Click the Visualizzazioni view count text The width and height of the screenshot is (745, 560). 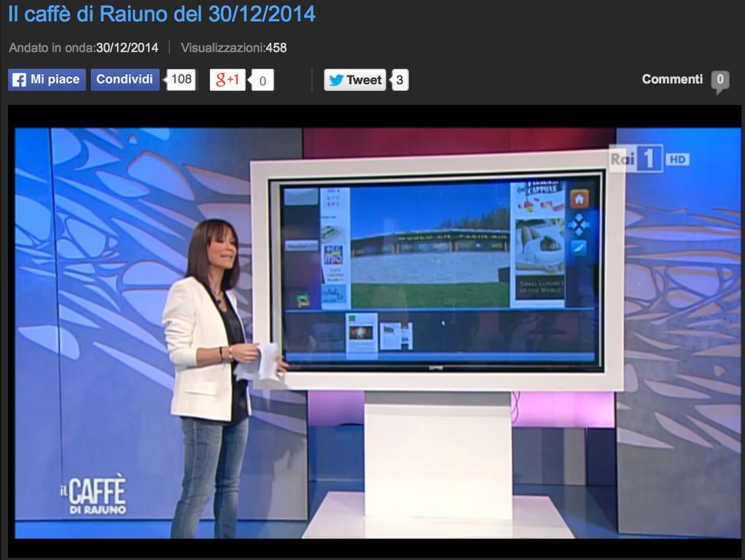(233, 48)
